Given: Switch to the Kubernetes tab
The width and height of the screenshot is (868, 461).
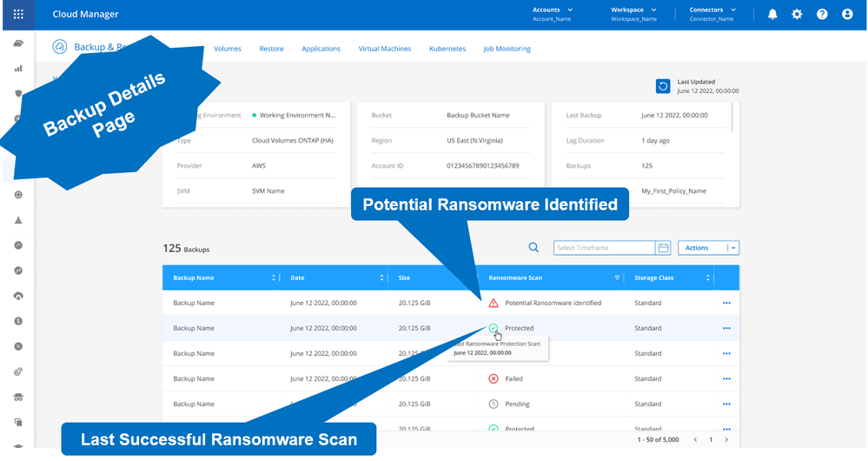Looking at the screenshot, I should [x=447, y=49].
